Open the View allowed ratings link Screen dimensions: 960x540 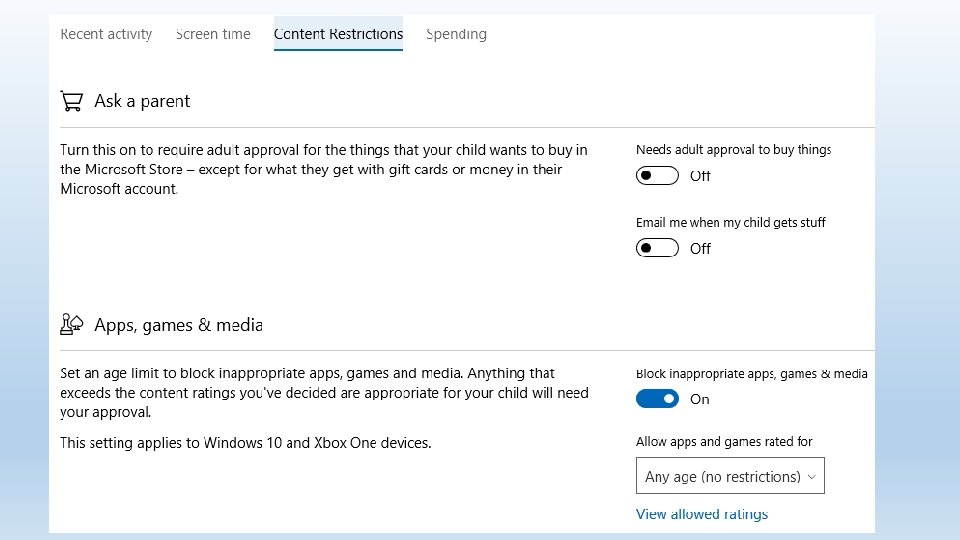[x=702, y=514]
